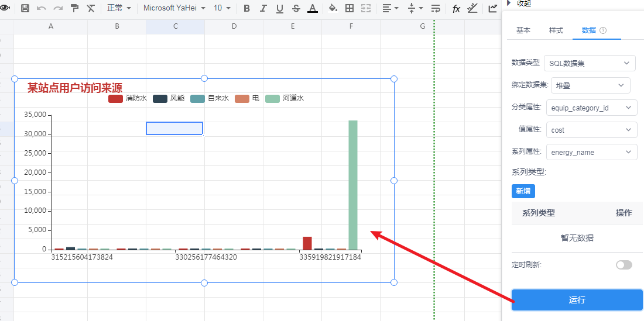This screenshot has width=644, height=321.
Task: Save the report with the disk icon
Action: 25,8
